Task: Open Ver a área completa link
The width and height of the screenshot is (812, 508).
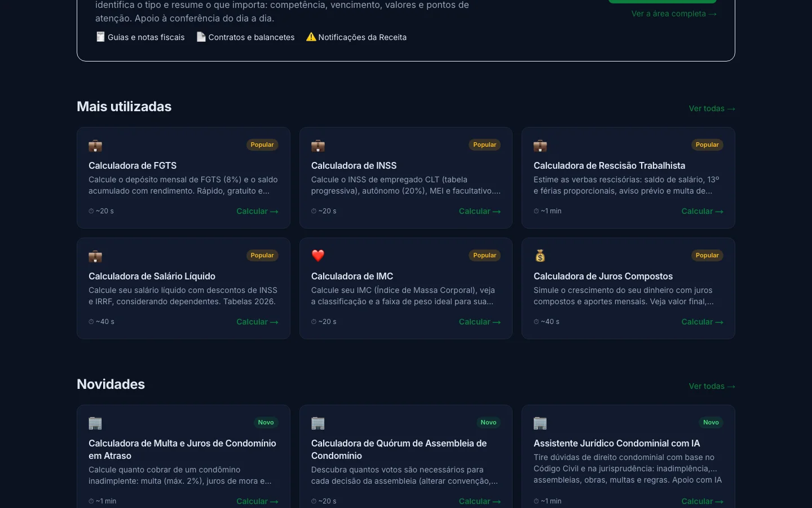Action: click(x=674, y=14)
